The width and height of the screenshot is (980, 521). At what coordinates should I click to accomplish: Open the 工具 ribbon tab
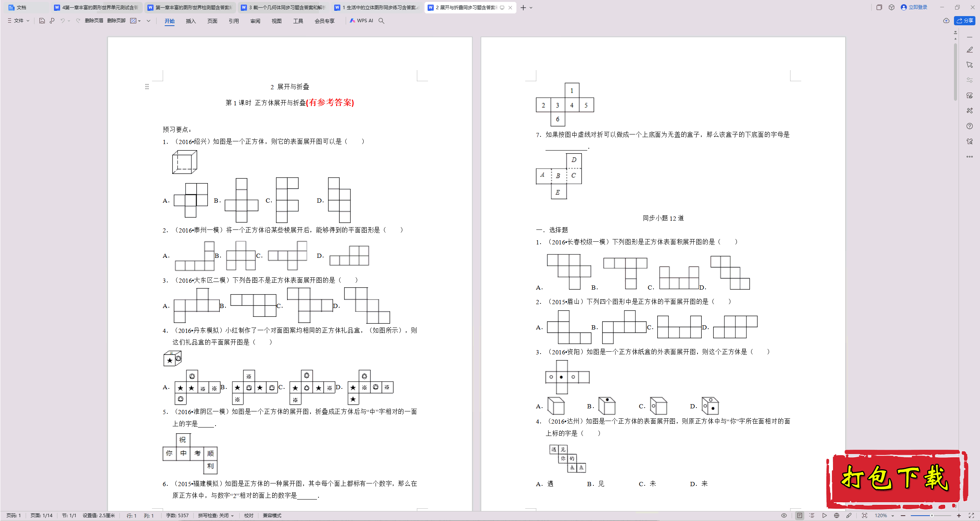298,21
